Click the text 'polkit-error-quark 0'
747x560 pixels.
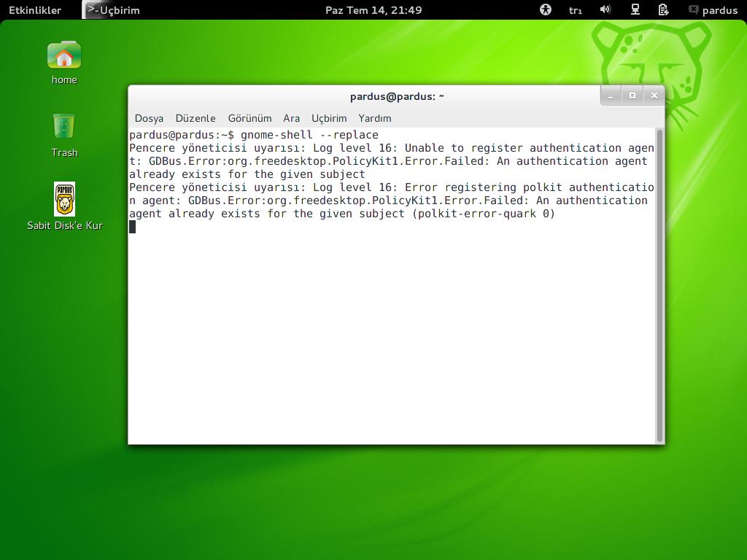coord(484,214)
